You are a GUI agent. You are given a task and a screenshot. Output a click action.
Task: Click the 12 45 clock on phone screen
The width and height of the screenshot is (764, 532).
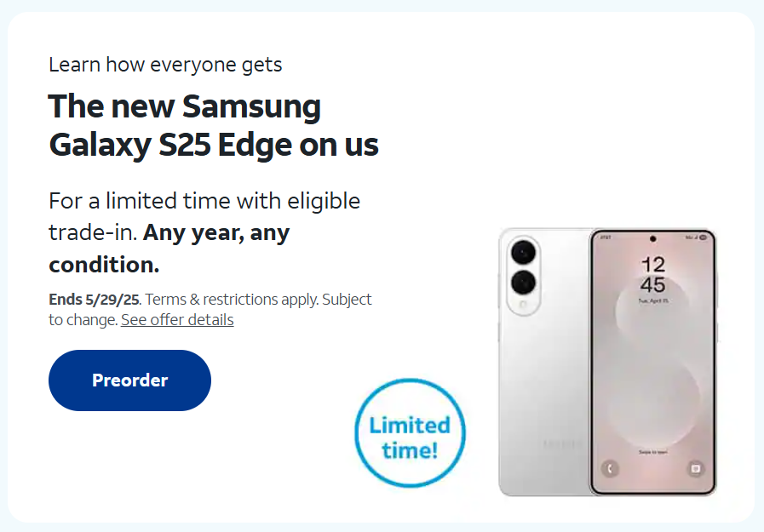pos(653,275)
